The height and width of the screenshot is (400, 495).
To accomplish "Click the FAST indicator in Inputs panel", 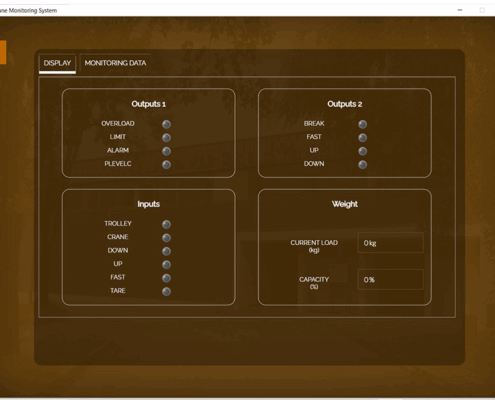I will point(166,278).
